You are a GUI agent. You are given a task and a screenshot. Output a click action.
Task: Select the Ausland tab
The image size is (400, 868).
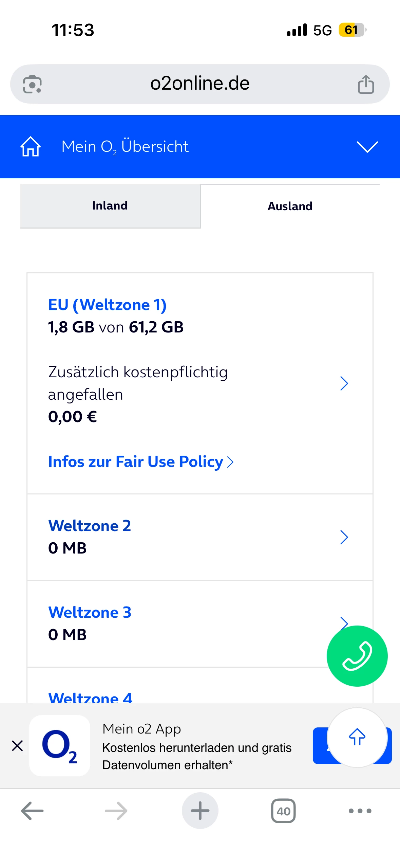[x=290, y=206]
